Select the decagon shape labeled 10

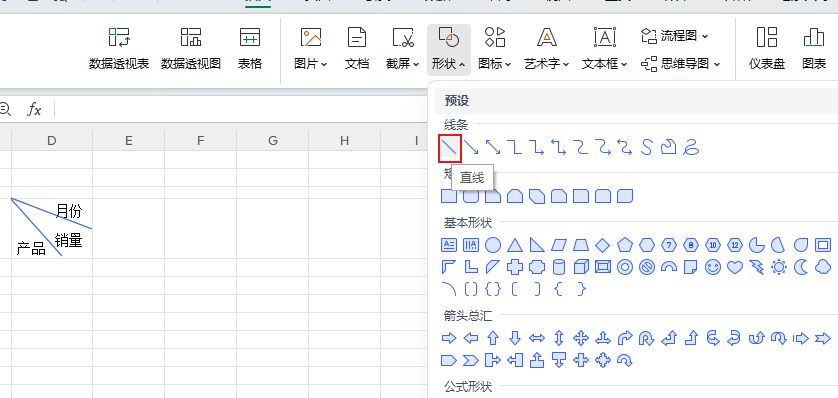(x=713, y=245)
